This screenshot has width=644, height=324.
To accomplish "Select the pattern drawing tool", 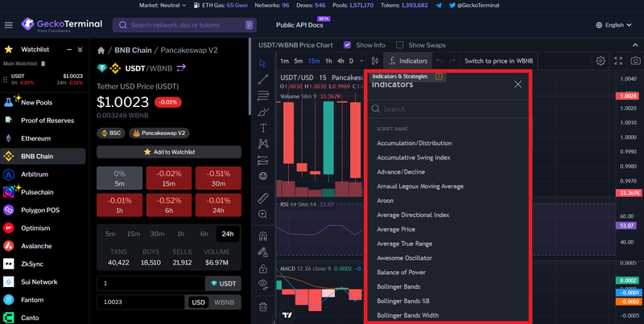I will (x=263, y=144).
